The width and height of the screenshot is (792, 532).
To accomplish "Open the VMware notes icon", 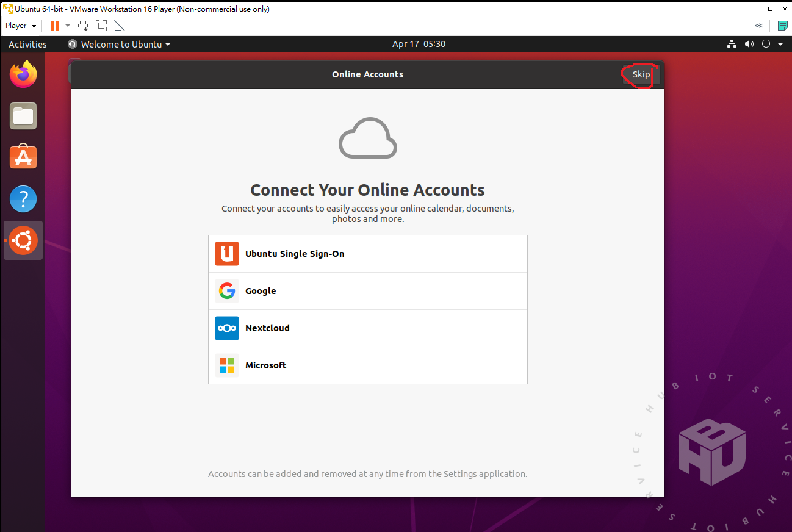I will [x=782, y=26].
